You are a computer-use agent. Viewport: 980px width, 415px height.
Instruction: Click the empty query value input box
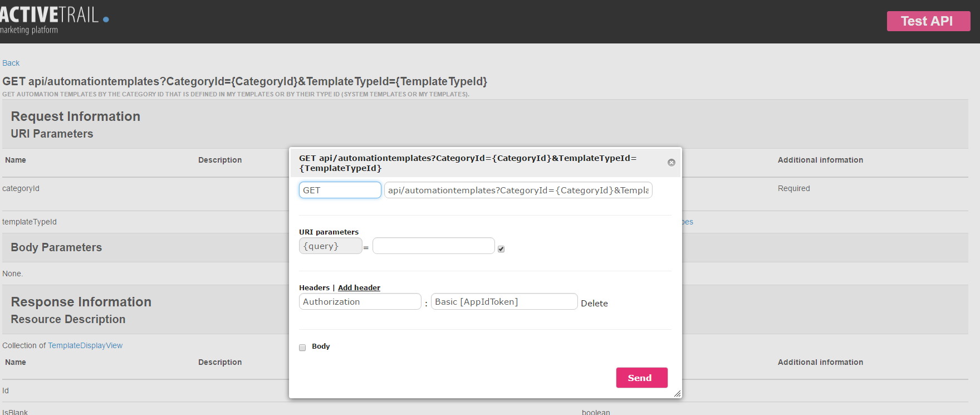pos(433,245)
